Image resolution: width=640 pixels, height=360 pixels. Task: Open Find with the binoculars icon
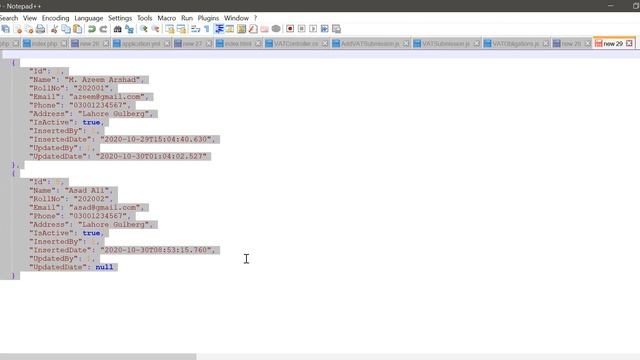pyautogui.click(x=118, y=29)
